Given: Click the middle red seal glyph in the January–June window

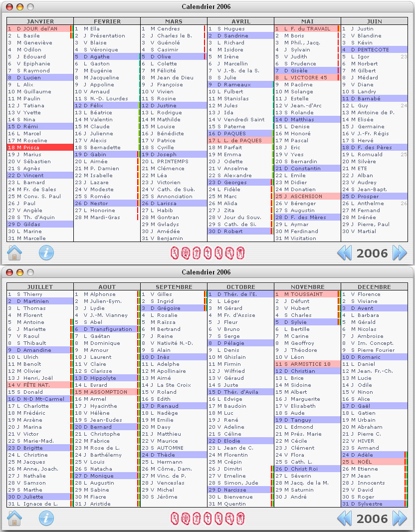Looking at the screenshot, I should pos(207,253).
